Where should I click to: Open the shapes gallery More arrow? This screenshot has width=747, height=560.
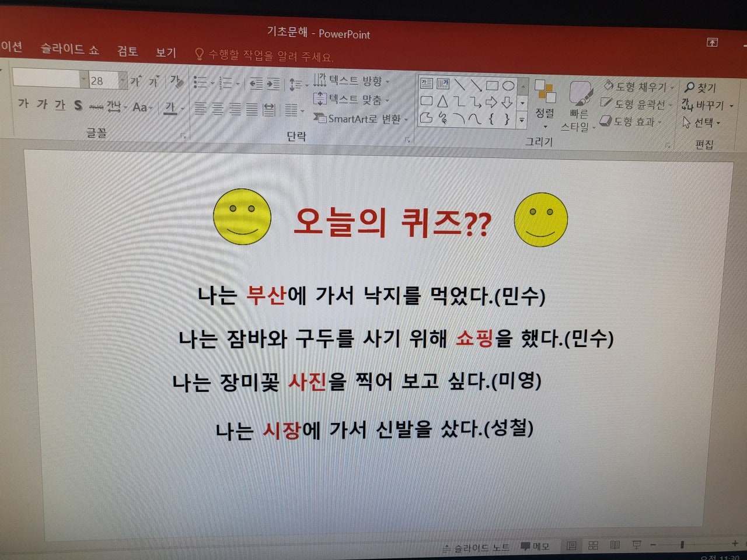click(522, 121)
